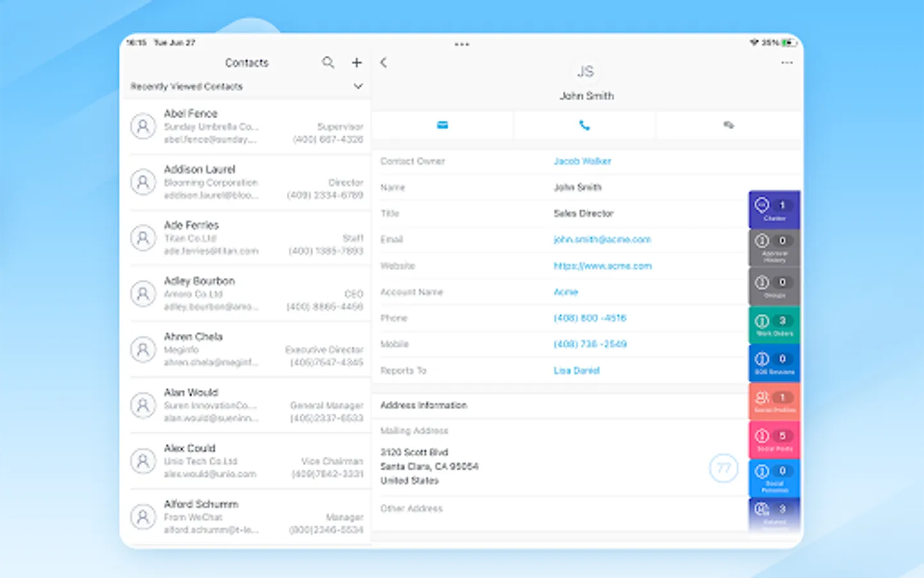Add a new contact with plus icon
Image resolution: width=924 pixels, height=578 pixels.
357,62
